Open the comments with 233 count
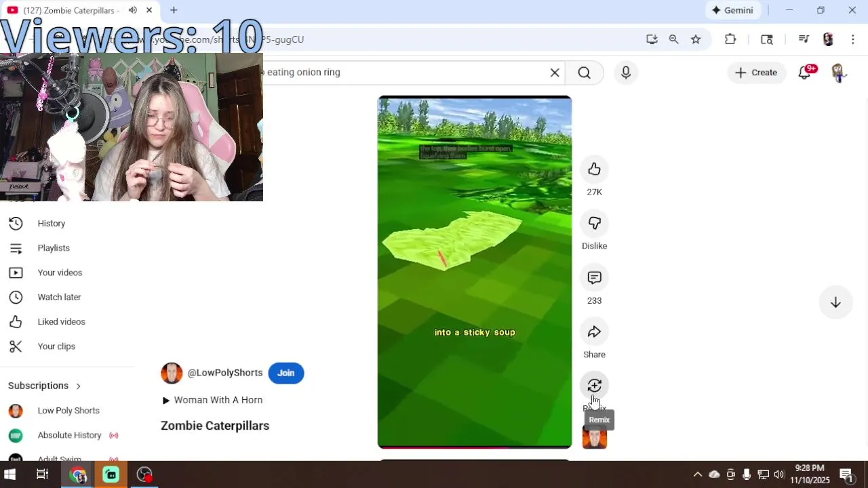This screenshot has height=488, width=868. (x=594, y=277)
